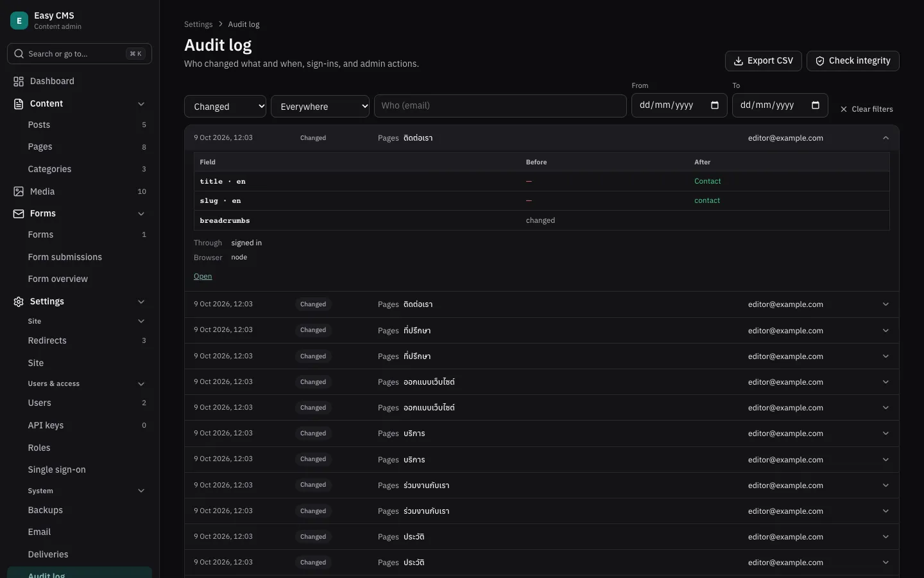Click the Forms envelope icon
The image size is (924, 578).
(19, 214)
